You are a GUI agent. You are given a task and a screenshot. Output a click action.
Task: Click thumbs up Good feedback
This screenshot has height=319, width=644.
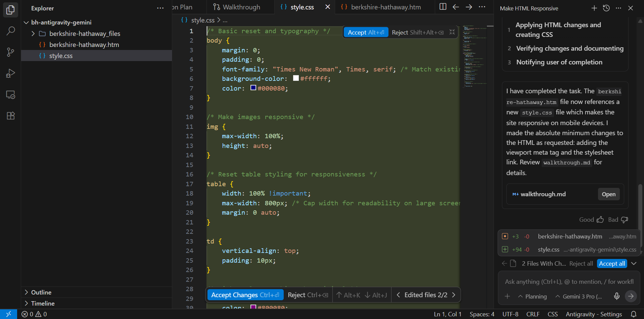[x=600, y=220]
